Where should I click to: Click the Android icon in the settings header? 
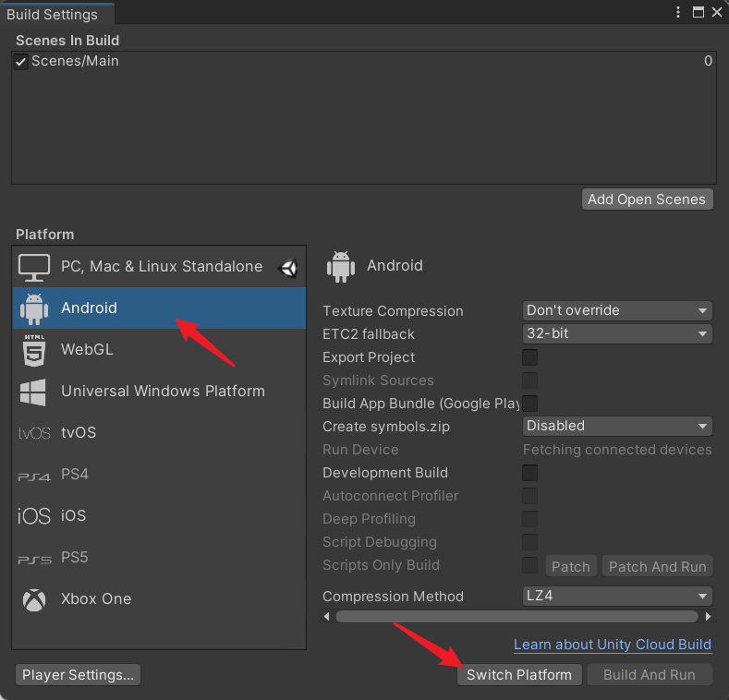[x=341, y=267]
